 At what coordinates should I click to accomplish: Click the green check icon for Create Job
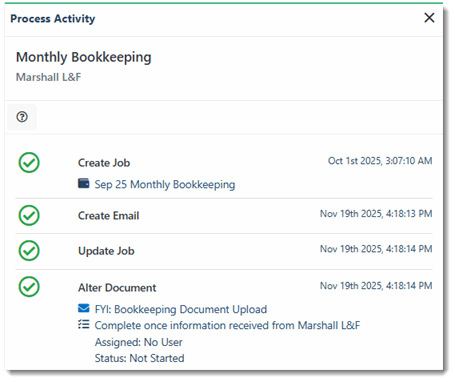[29, 163]
